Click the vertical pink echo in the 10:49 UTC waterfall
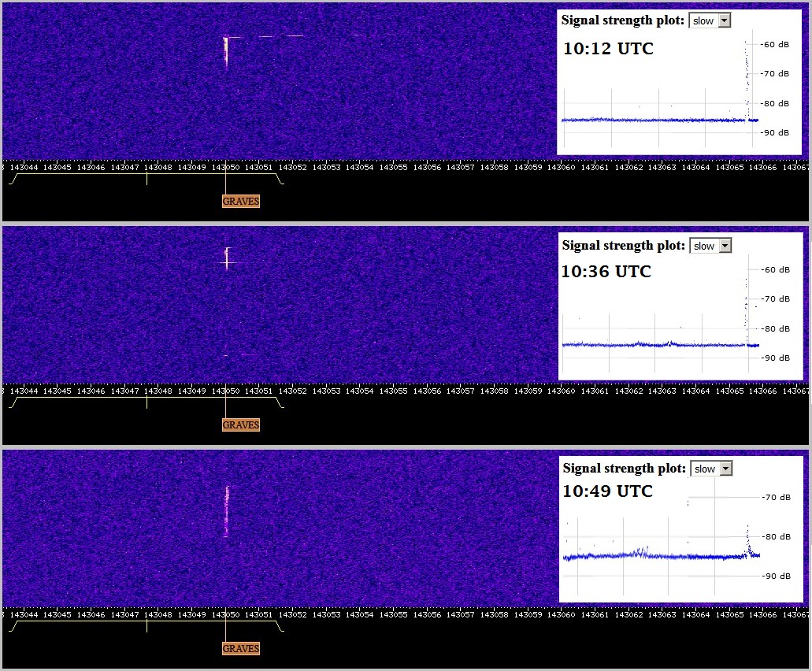The width and height of the screenshot is (812, 671). (x=226, y=512)
